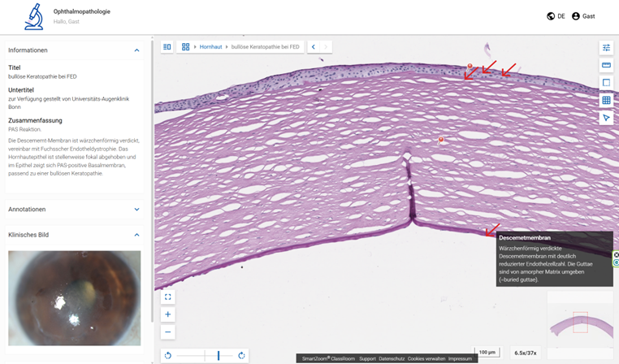Go to previous slide arrow
Image resolution: width=619 pixels, height=364 pixels.
(314, 47)
